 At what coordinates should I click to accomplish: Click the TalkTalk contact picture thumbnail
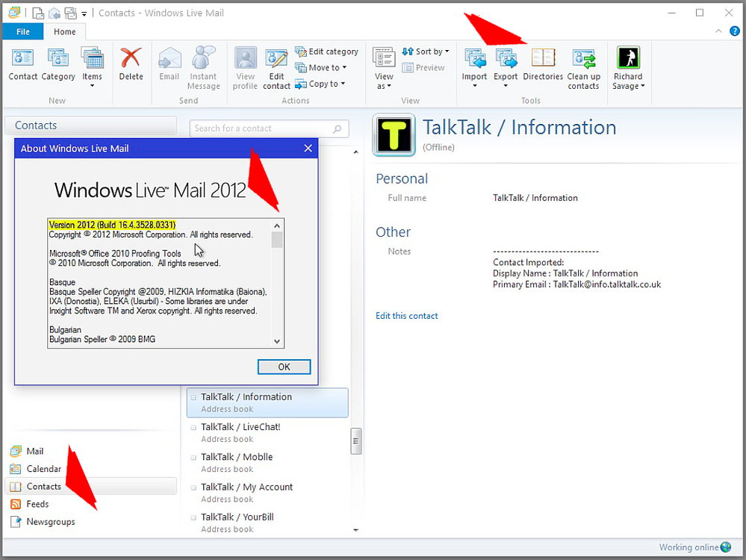(394, 134)
